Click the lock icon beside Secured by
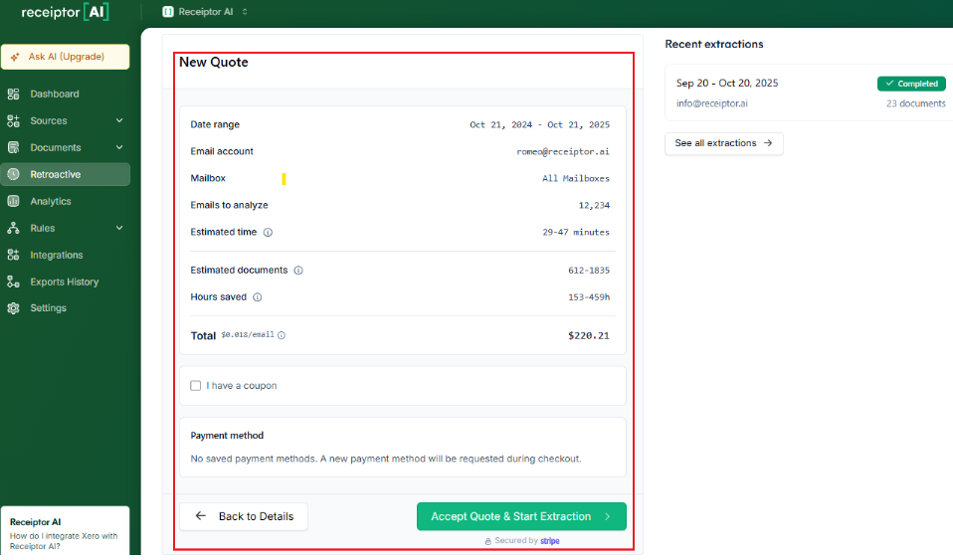 click(488, 541)
